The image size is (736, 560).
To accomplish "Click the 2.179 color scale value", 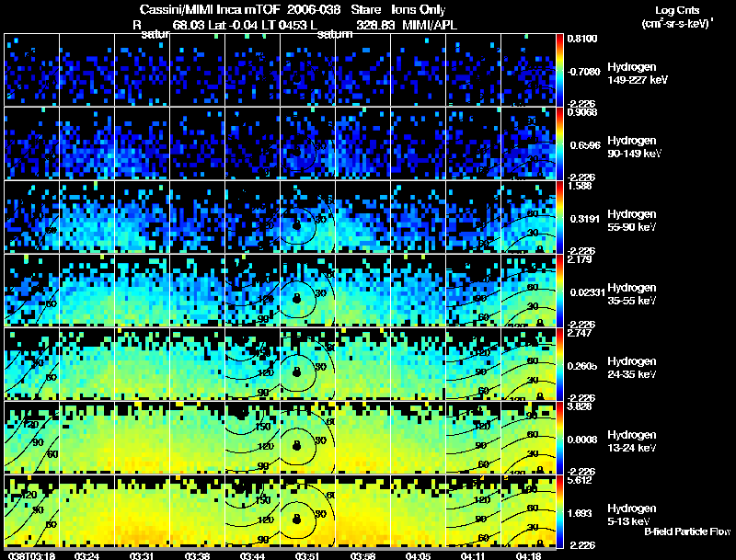I will click(580, 259).
